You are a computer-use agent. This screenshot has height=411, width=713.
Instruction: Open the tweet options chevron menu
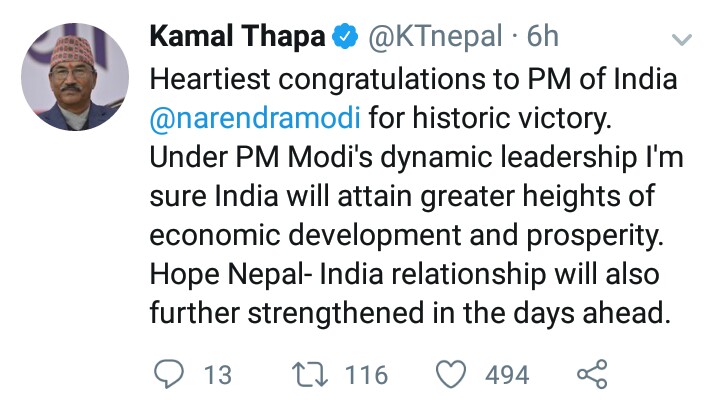click(681, 41)
